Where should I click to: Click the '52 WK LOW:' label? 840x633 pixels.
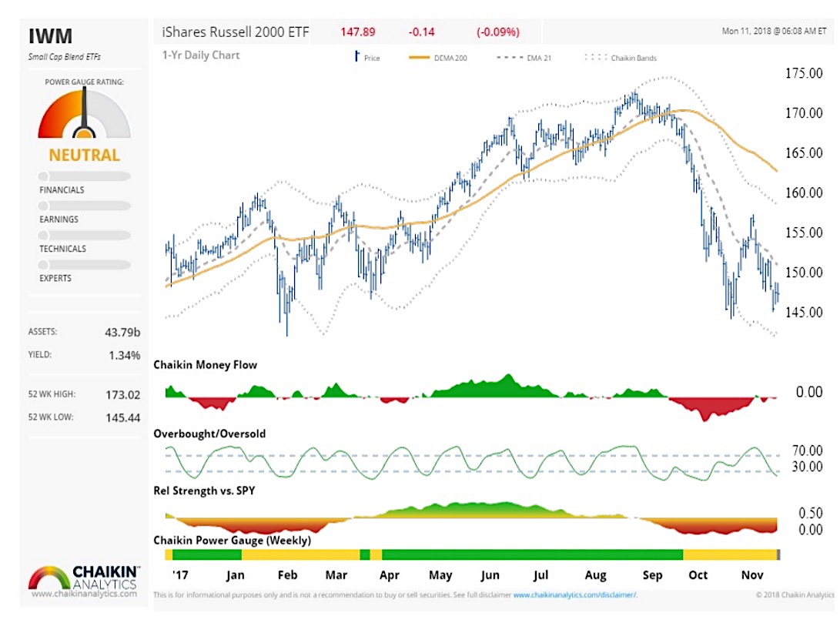point(51,417)
